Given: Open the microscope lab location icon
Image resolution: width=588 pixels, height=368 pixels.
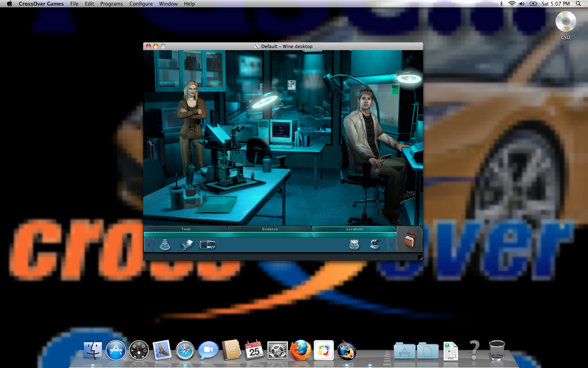Looking at the screenshot, I should coord(375,244).
